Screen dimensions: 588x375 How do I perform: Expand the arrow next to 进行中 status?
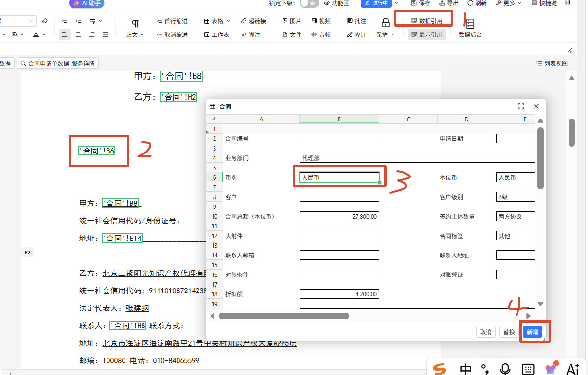pos(396,3)
